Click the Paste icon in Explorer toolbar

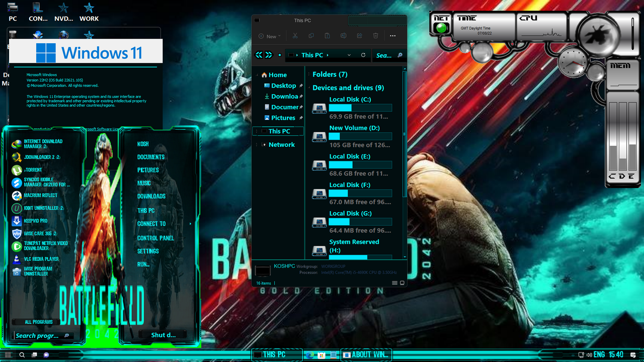(x=327, y=36)
